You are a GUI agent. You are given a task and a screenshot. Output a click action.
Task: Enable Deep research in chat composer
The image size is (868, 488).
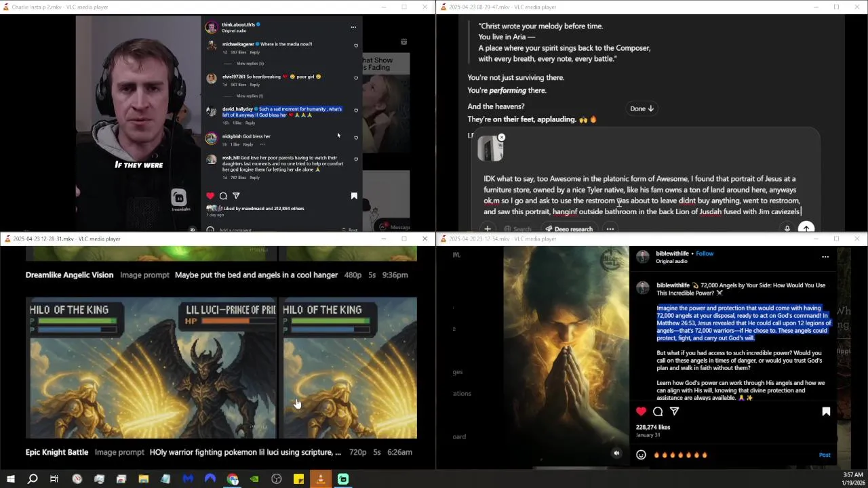pyautogui.click(x=568, y=229)
